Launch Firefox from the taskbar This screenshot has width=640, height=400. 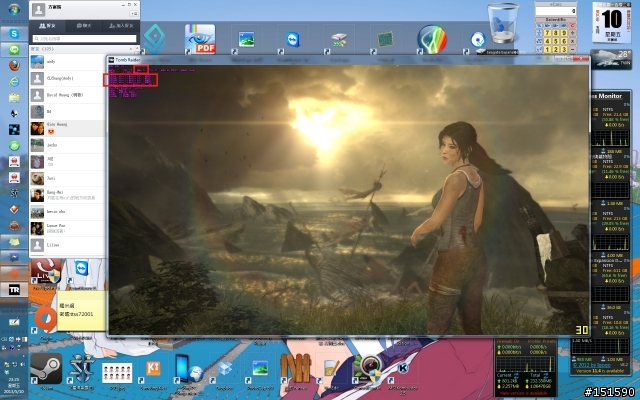(14, 65)
